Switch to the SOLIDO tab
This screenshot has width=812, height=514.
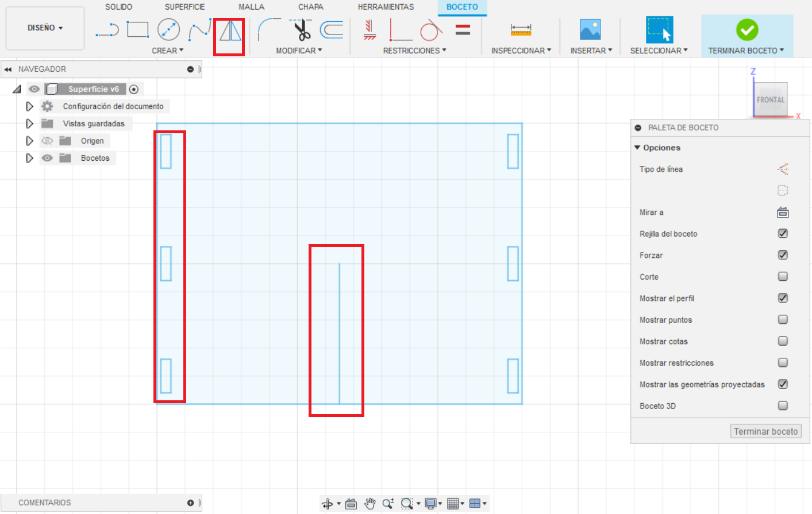[x=118, y=7]
